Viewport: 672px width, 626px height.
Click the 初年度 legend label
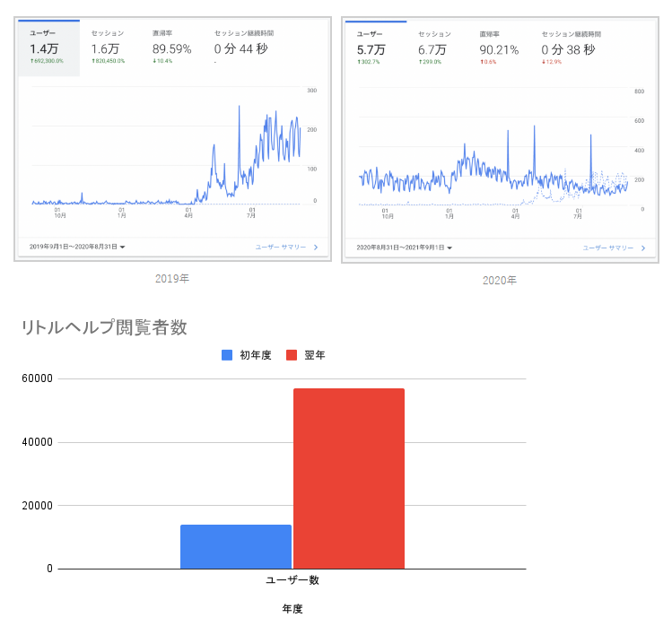[x=256, y=355]
